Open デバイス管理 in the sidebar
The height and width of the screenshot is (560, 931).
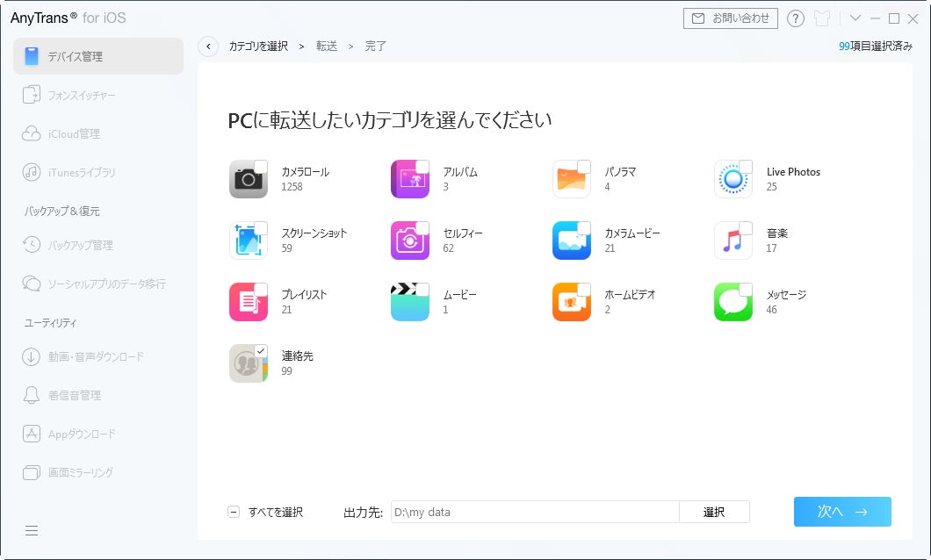[x=98, y=56]
